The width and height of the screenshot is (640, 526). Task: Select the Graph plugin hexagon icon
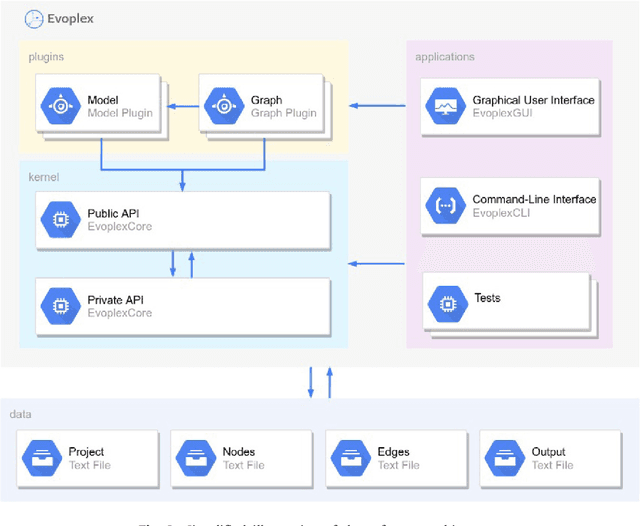[223, 106]
